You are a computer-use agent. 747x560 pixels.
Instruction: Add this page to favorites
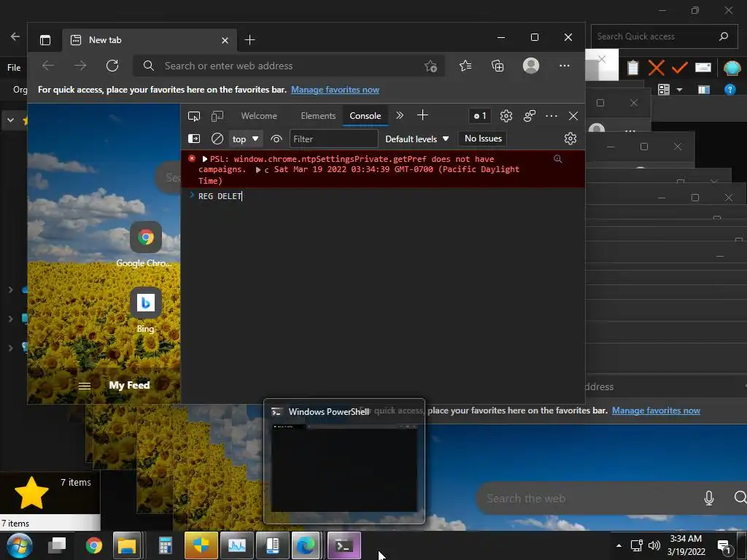tap(430, 66)
